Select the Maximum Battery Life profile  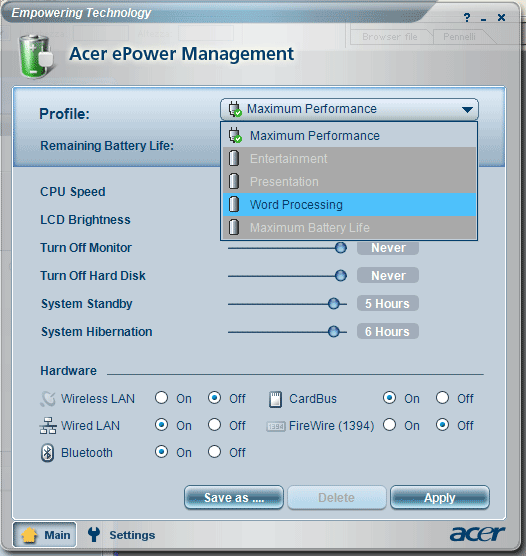coord(349,228)
